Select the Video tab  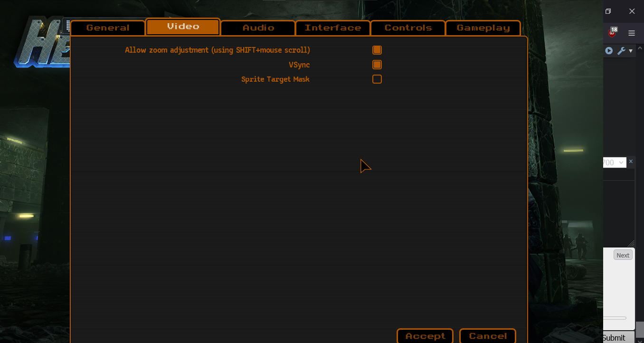click(183, 27)
